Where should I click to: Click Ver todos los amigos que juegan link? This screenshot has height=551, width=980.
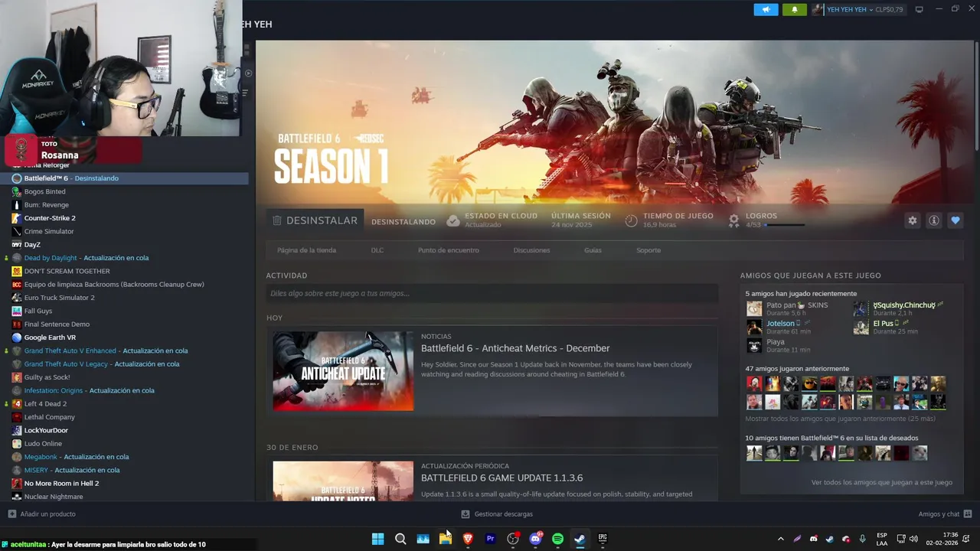[882, 482]
